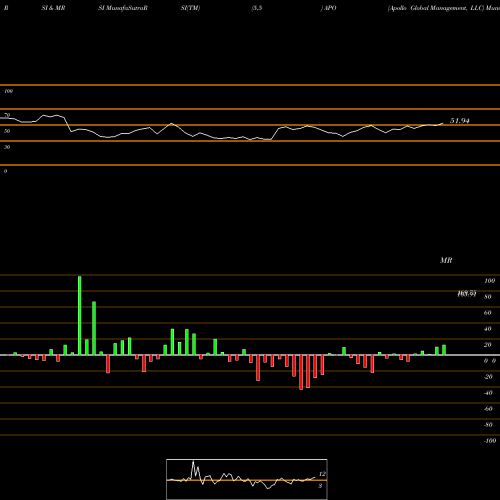Click the MR axis label 60

[488, 313]
